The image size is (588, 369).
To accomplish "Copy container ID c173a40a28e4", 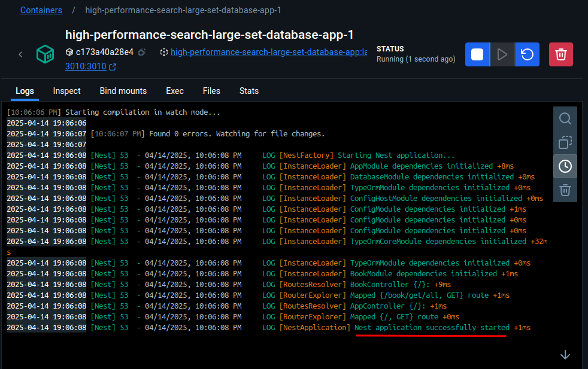I will pyautogui.click(x=142, y=52).
